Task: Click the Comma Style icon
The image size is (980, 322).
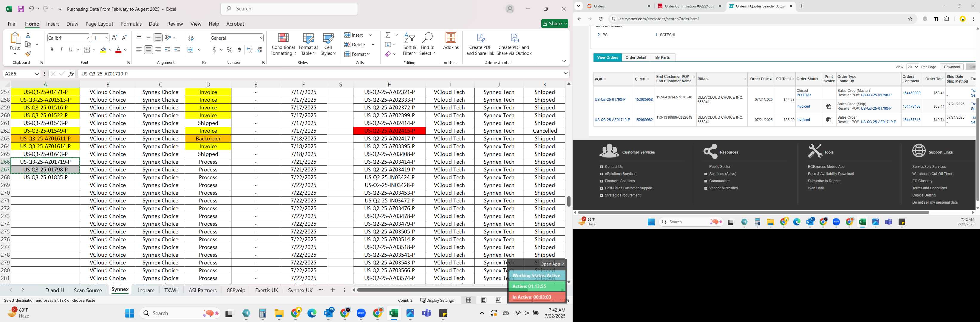Action: 239,50
